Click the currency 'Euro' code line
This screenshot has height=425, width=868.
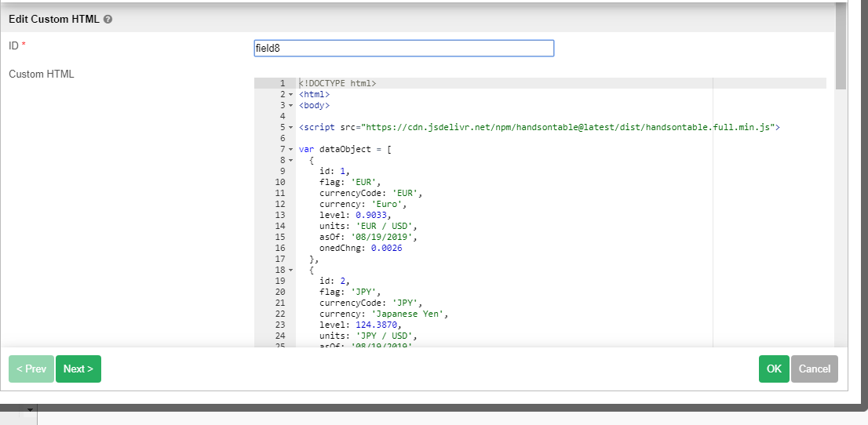[361, 204]
